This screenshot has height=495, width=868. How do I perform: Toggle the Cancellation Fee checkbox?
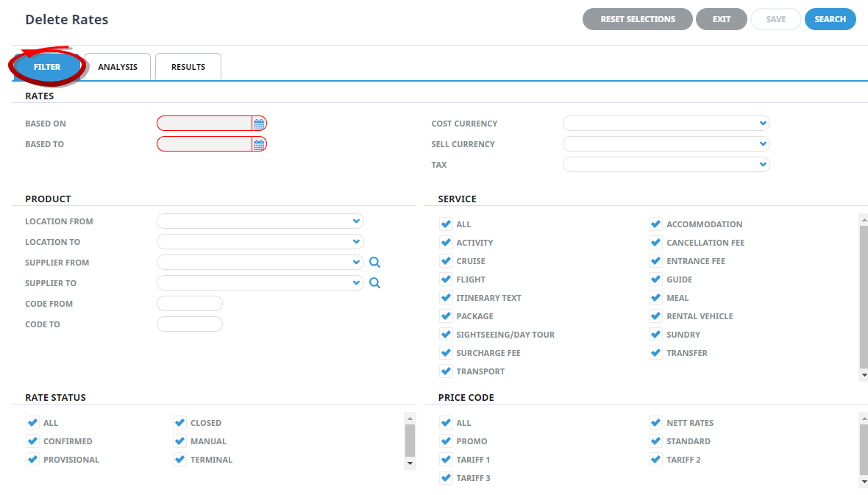656,243
